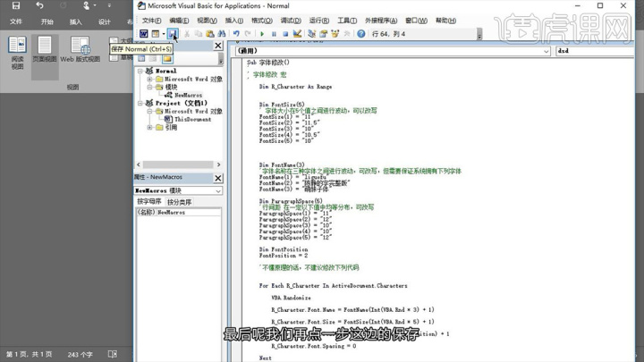Image resolution: width=644 pixels, height=362 pixels.
Task: Toggle Design Mode icon
Action: click(297, 34)
